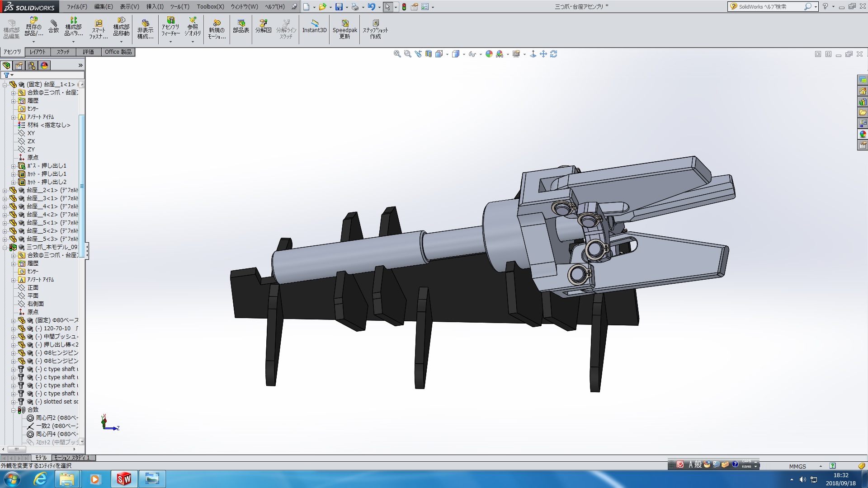Expand 台座_2<1> tree node
Image resolution: width=868 pixels, height=488 pixels.
pos(5,190)
